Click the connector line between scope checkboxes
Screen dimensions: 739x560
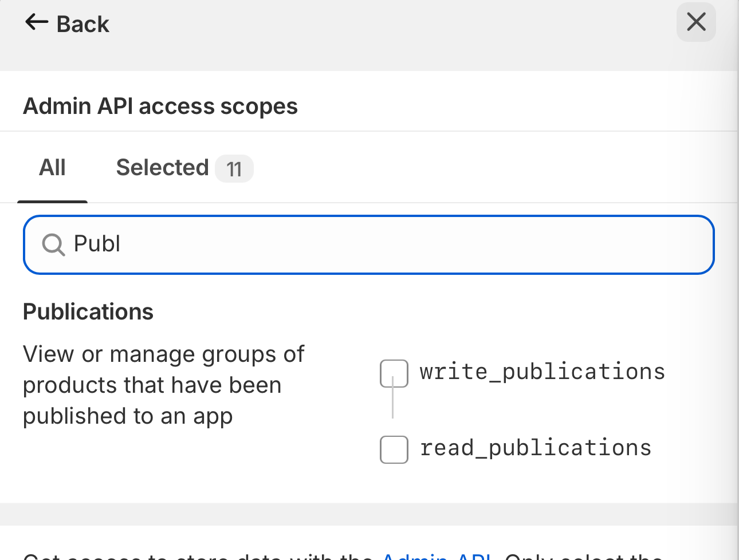tap(393, 404)
